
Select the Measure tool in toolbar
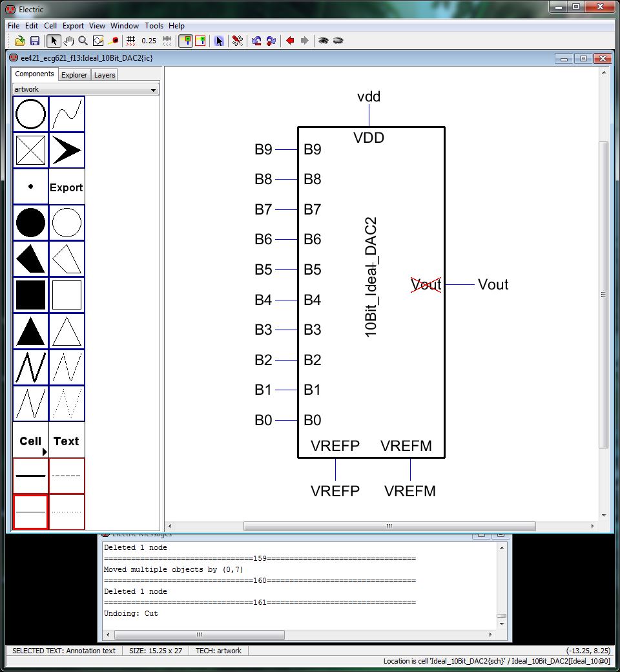114,41
